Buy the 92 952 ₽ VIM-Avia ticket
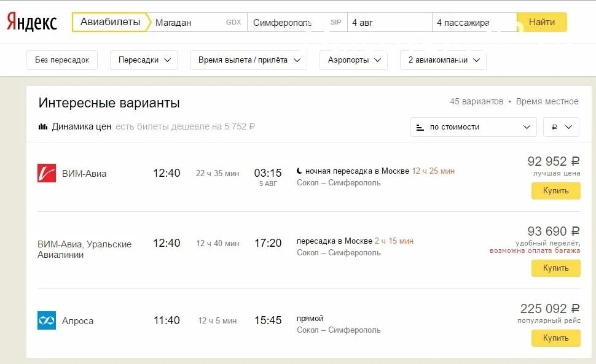Viewport: 596px width, 364px height. point(555,190)
